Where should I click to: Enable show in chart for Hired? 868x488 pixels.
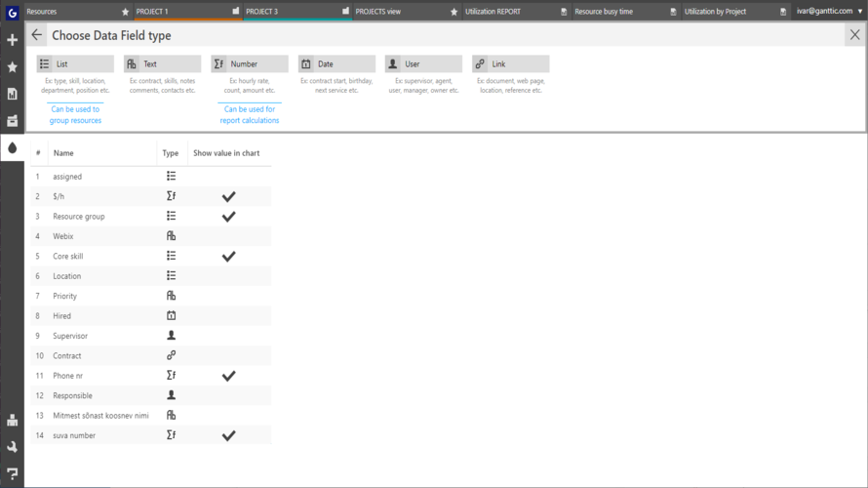click(x=228, y=315)
